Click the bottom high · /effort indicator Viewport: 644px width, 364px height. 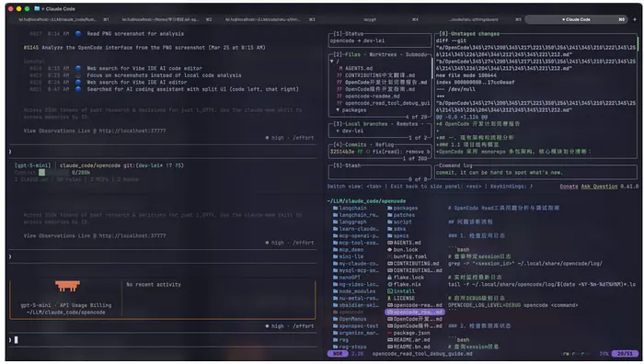pos(290,326)
